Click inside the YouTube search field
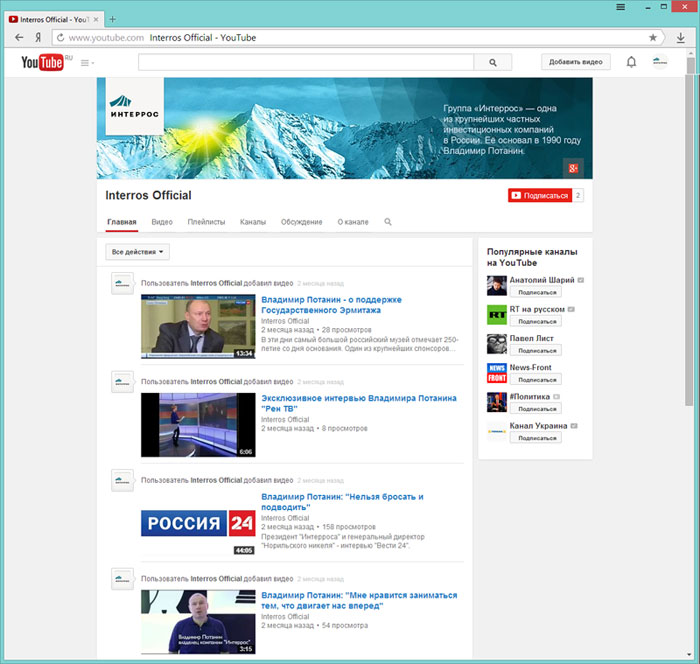 (x=306, y=63)
